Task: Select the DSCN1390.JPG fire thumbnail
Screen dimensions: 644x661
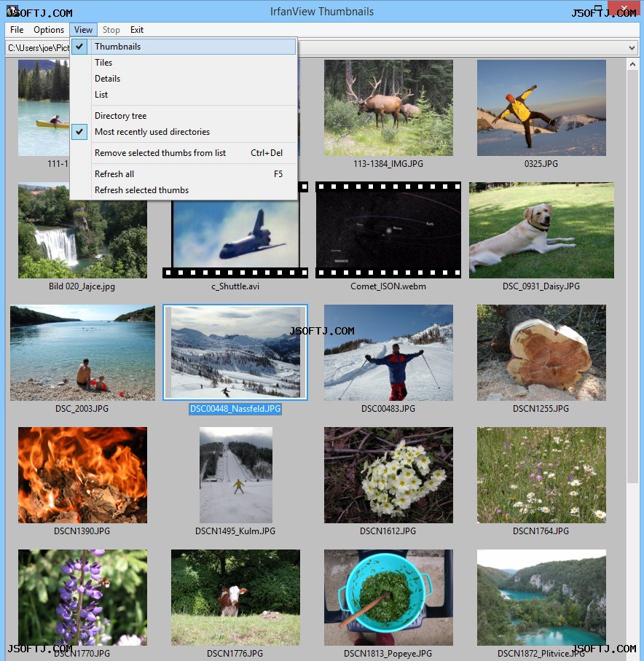Action: [82, 475]
